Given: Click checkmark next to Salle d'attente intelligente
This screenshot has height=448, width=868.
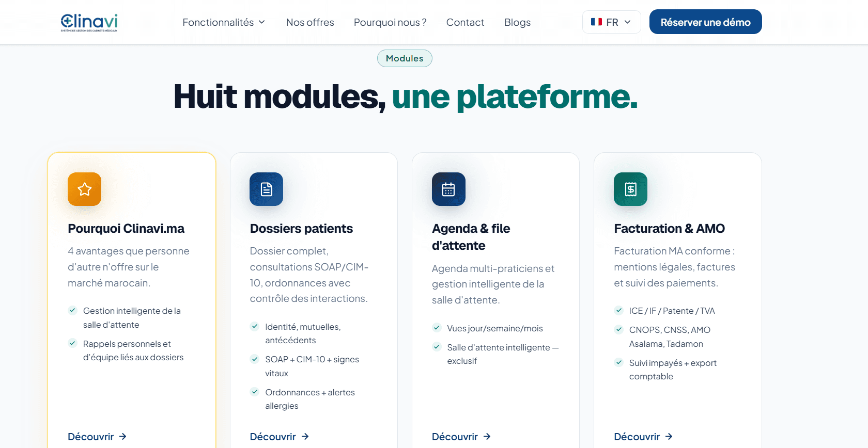Looking at the screenshot, I should tap(437, 347).
